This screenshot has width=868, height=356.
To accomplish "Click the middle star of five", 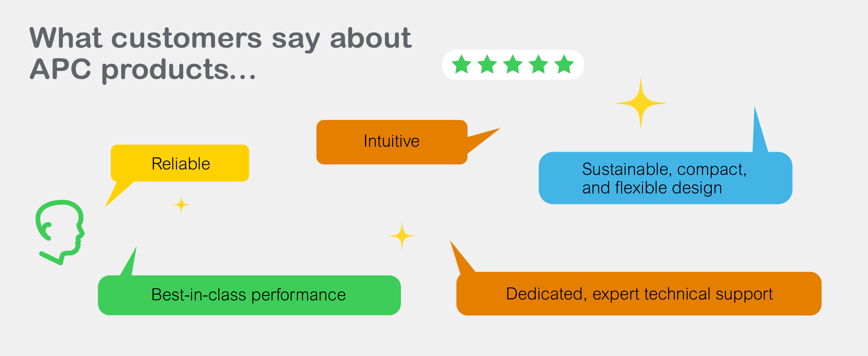I will coord(512,64).
